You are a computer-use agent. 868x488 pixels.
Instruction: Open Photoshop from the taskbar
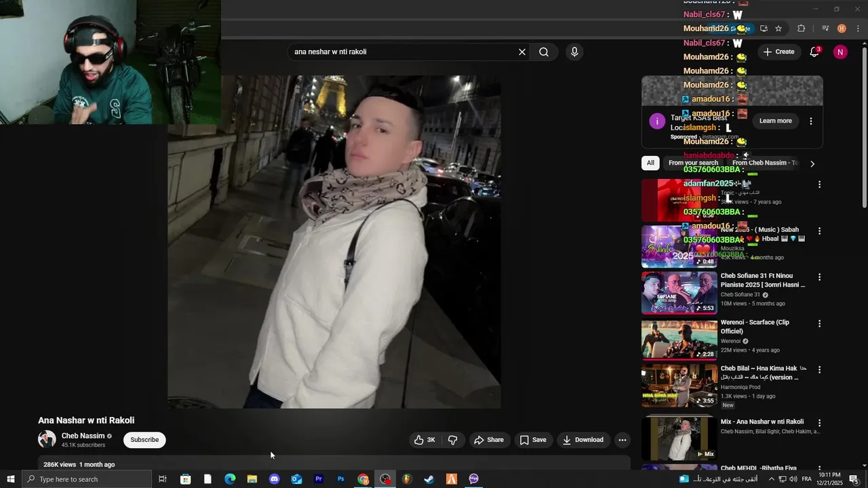(341, 479)
